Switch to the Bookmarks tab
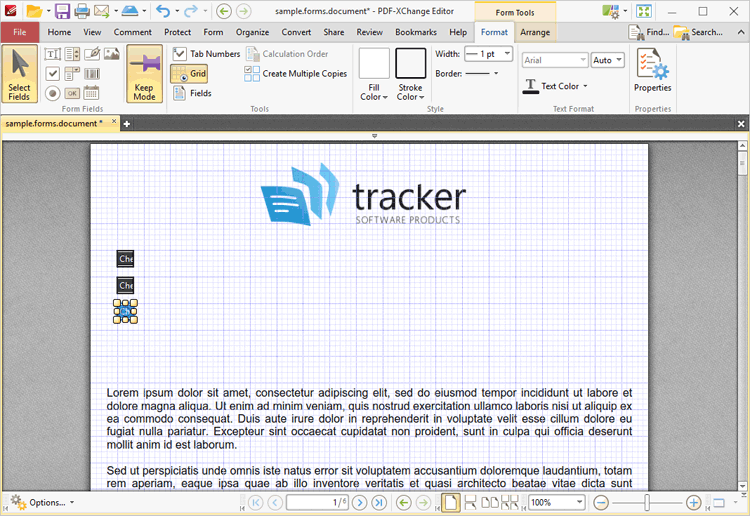 pos(416,32)
